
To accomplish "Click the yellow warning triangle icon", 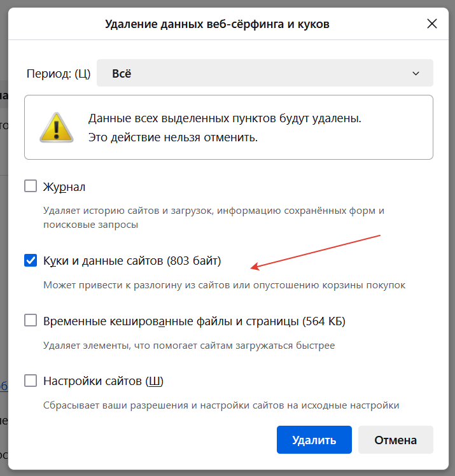I will point(57,127).
